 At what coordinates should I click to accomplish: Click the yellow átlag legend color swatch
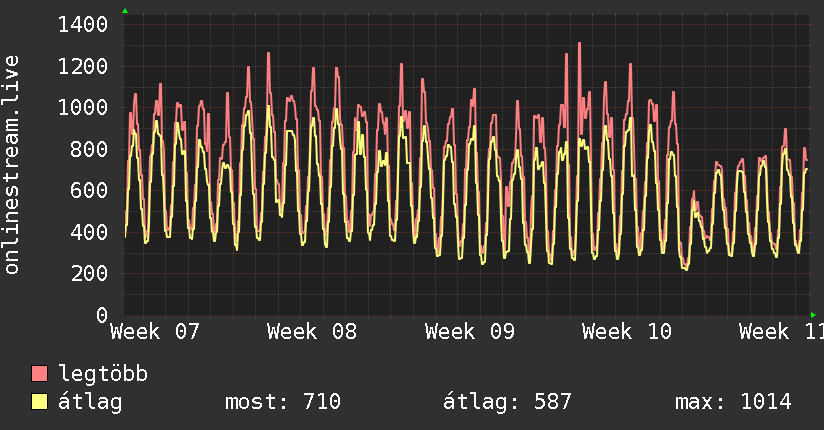tap(40, 402)
